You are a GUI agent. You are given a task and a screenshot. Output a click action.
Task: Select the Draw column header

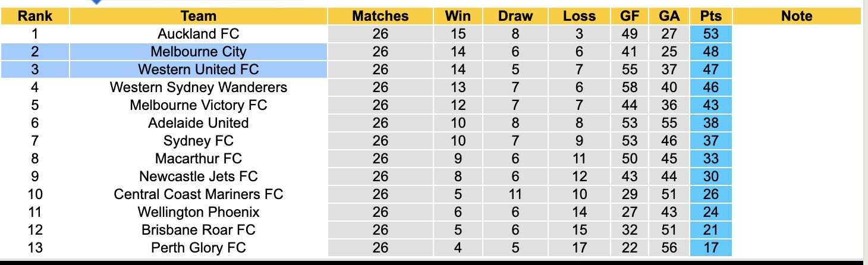click(x=515, y=16)
